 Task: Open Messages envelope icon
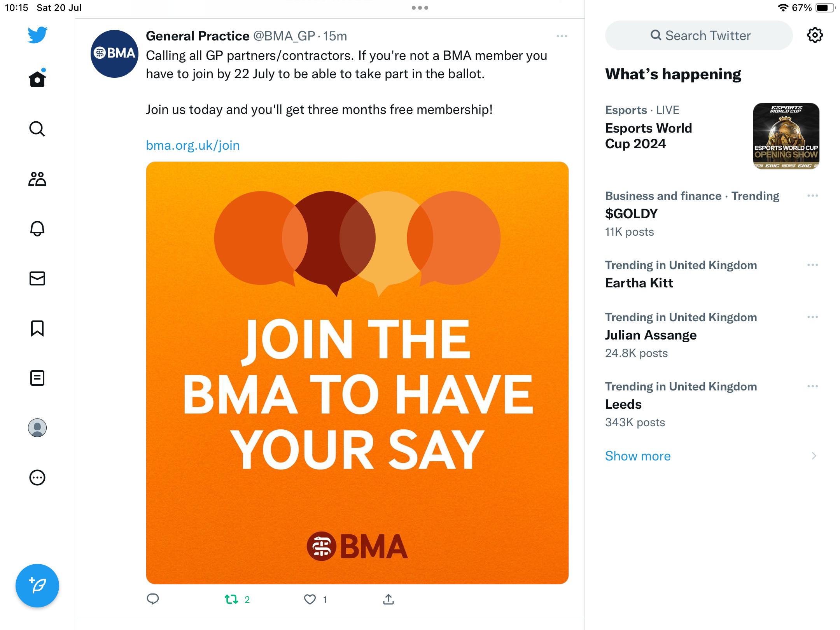(37, 278)
